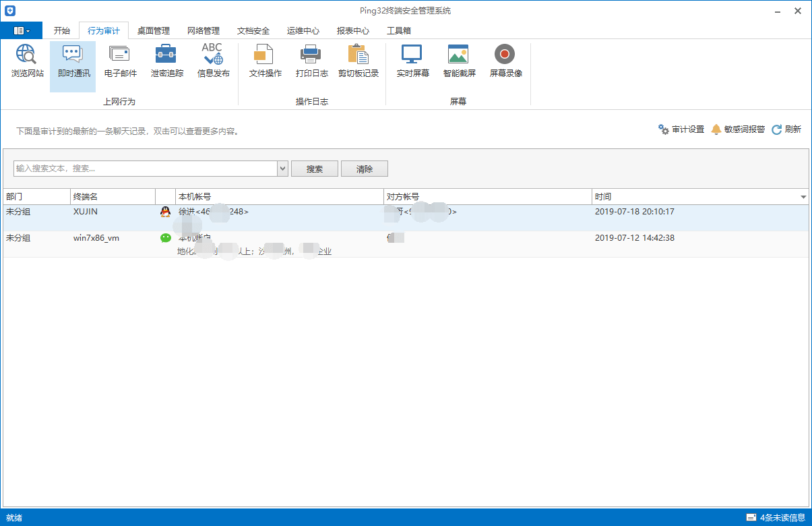Open 审计设置 audit settings
The height and width of the screenshot is (526, 812).
[681, 129]
